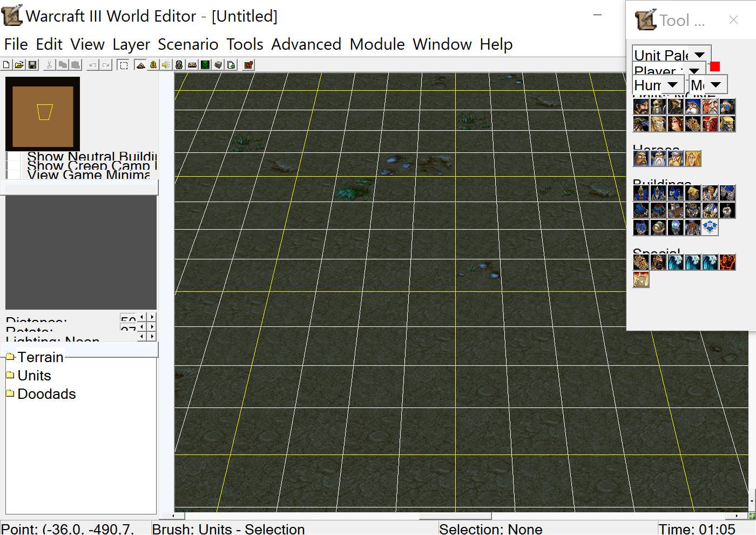The width and height of the screenshot is (756, 535).
Task: Pick the Spell Breaker red-helmet unit
Action: pyautogui.click(x=710, y=124)
